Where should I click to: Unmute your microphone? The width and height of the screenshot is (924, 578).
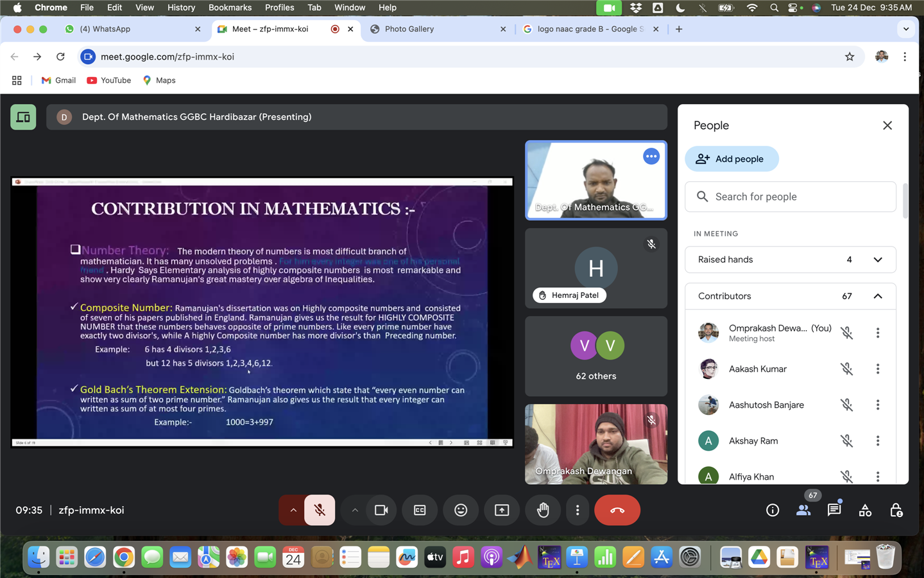(320, 510)
